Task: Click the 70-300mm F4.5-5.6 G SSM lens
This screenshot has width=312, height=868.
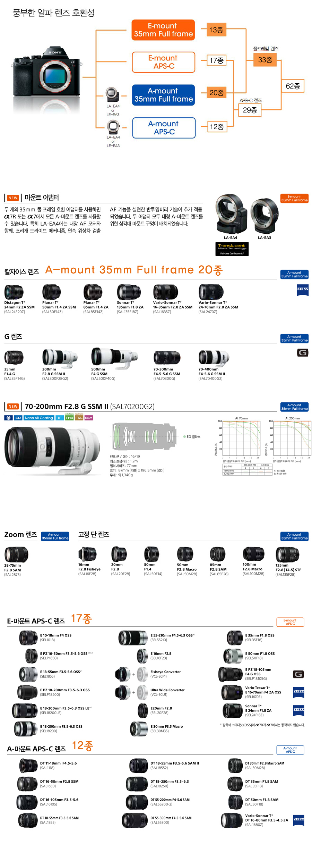Action: (x=167, y=357)
